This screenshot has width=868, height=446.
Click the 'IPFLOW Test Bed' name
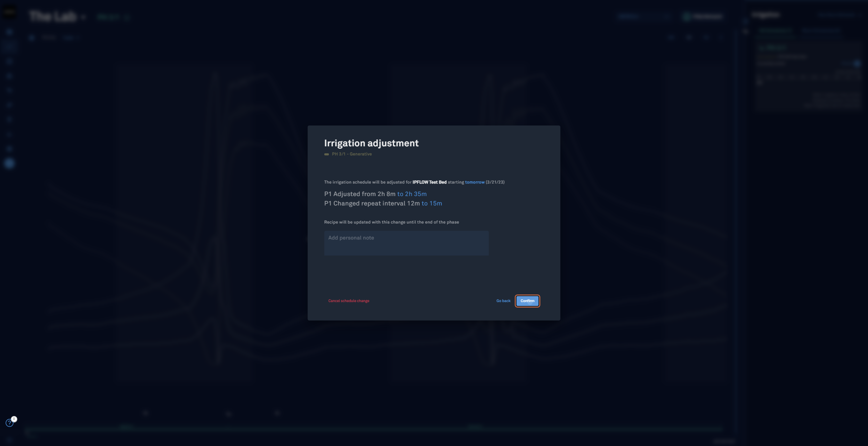(429, 182)
